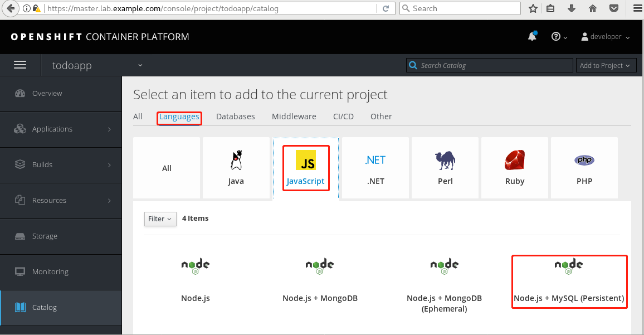
Task: Open Storage in sidebar
Action: tap(61, 236)
